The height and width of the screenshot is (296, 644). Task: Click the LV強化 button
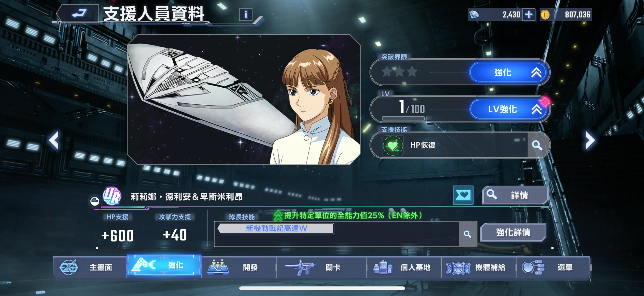coord(509,109)
